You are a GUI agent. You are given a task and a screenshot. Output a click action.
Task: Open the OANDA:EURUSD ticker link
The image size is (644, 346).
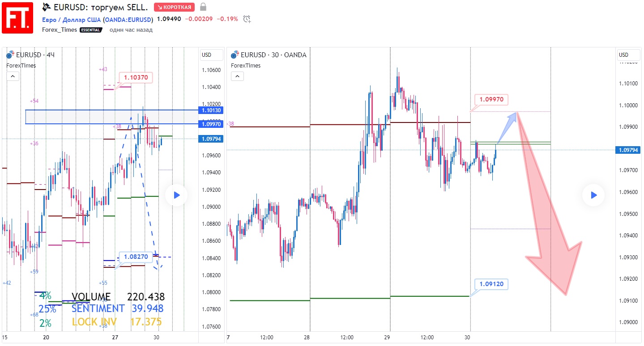128,20
